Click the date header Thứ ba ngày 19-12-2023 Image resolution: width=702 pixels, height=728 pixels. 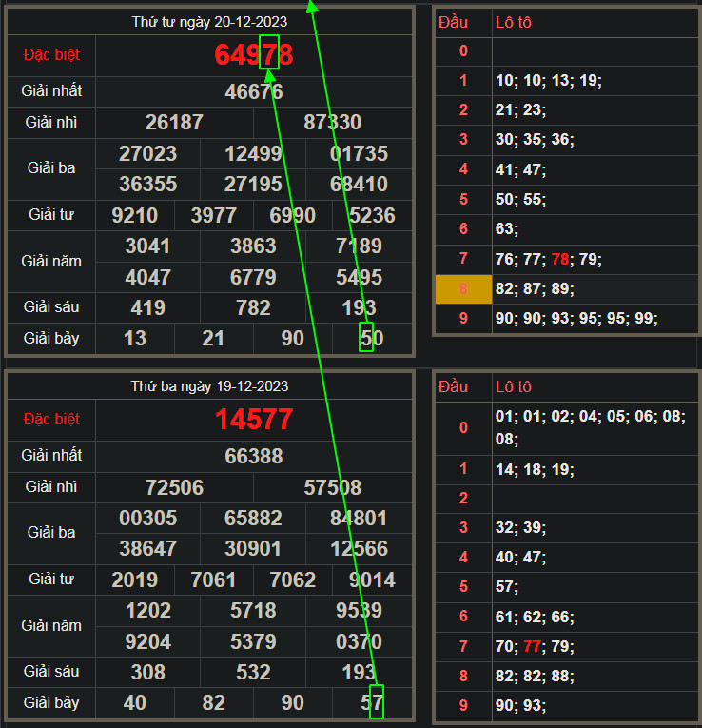[209, 386]
